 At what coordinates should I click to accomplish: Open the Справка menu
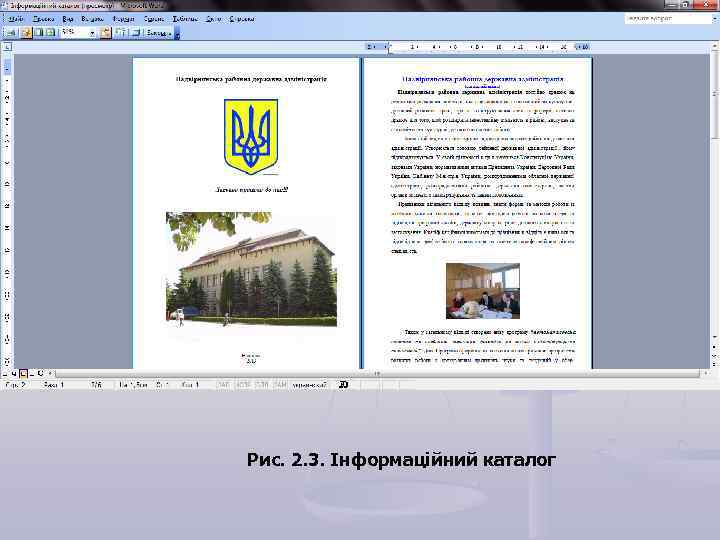coord(242,19)
